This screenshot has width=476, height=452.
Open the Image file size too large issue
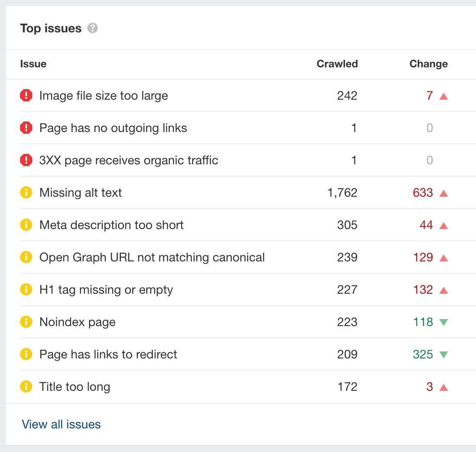point(103,96)
